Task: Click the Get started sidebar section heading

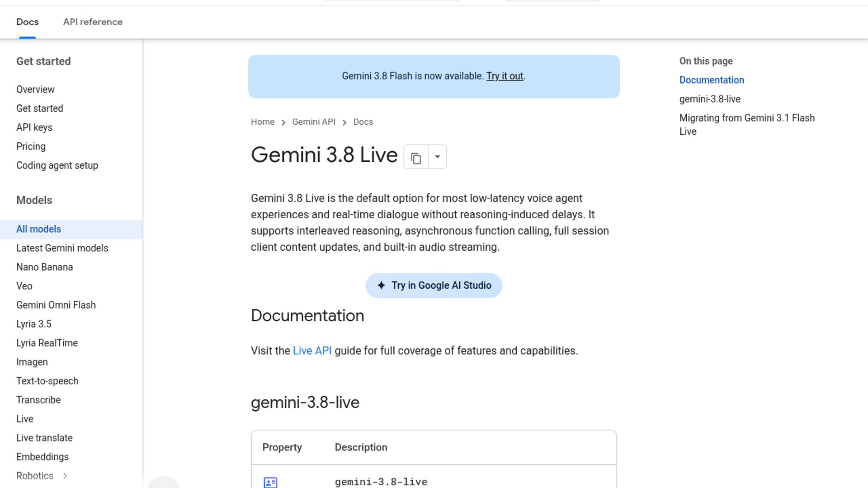Action: click(43, 61)
